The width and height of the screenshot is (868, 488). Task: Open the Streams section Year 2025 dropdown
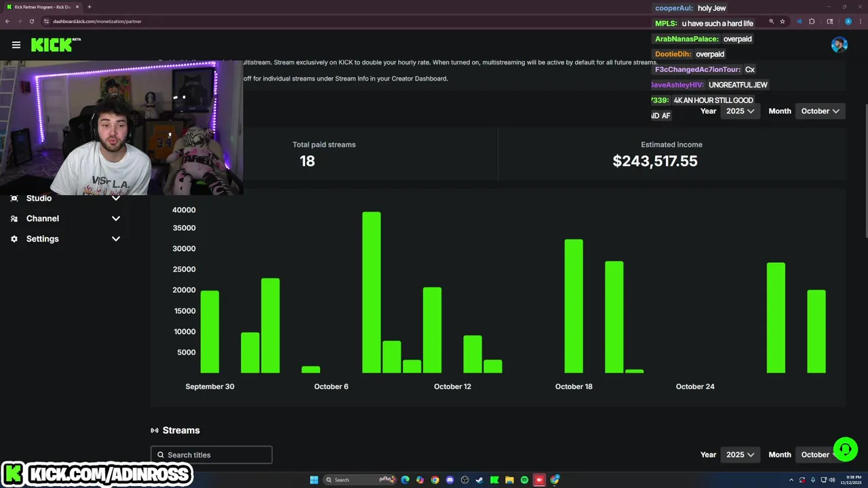(x=740, y=455)
